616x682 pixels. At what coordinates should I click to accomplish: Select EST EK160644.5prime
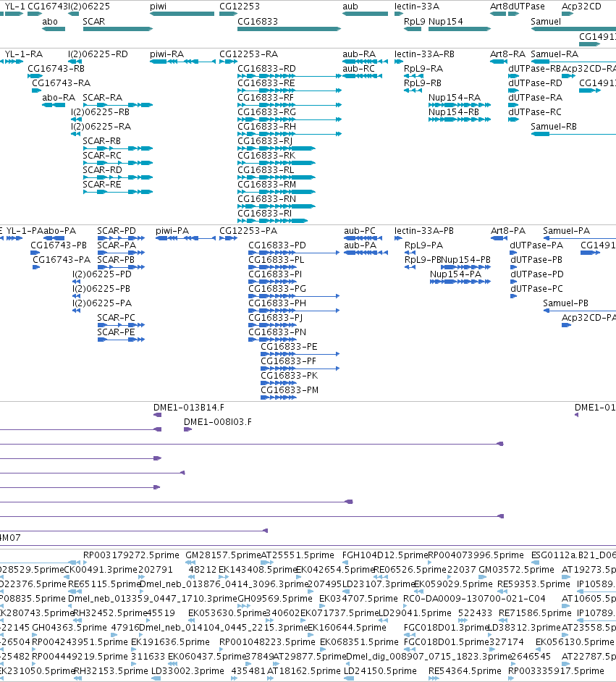pyautogui.click(x=347, y=628)
